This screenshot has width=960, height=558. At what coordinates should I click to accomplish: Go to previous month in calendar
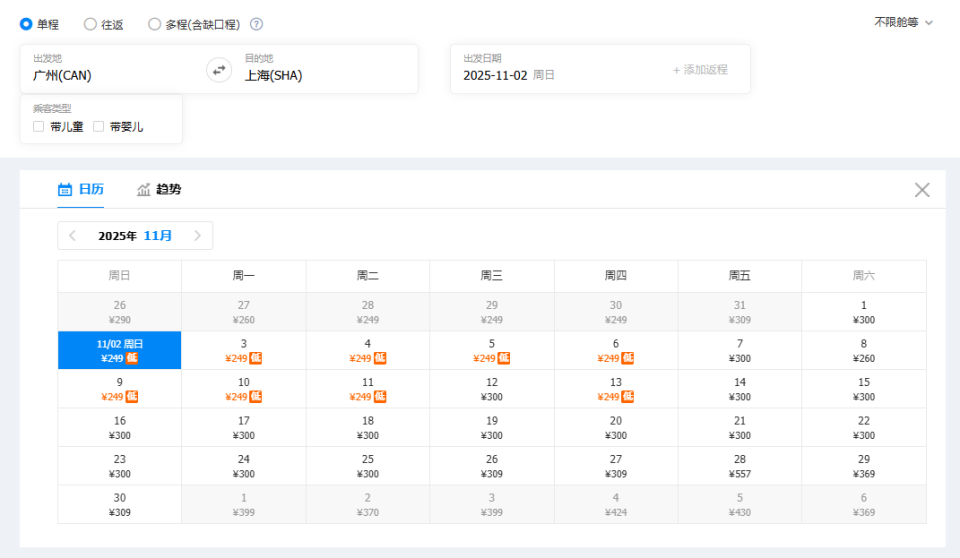(72, 236)
